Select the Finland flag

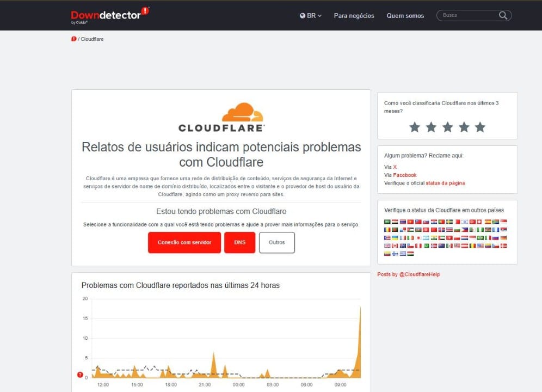tap(395, 254)
